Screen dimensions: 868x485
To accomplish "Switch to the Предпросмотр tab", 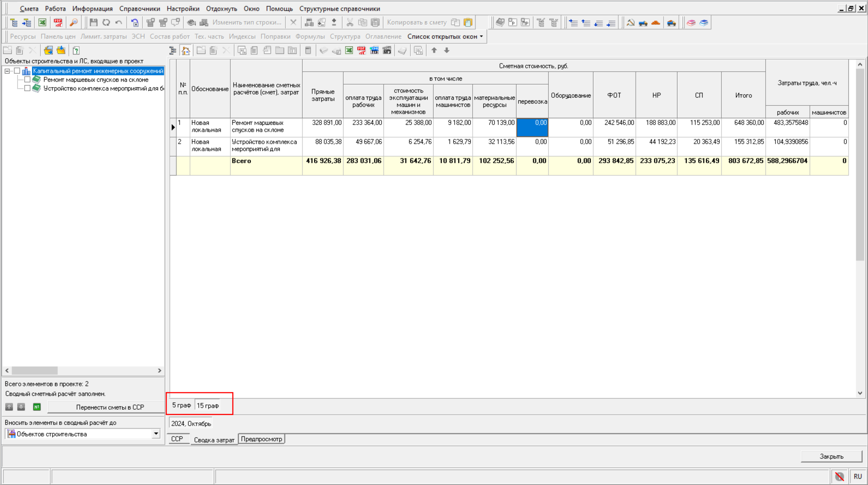I will [x=261, y=439].
